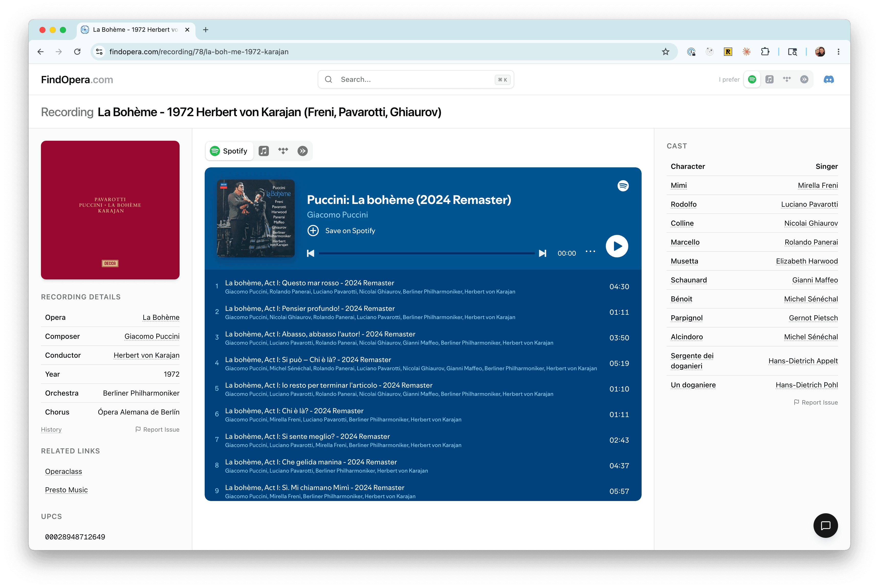Play track 2 Pensier profundo!
Screen dimensions: 879x588
coord(423,312)
